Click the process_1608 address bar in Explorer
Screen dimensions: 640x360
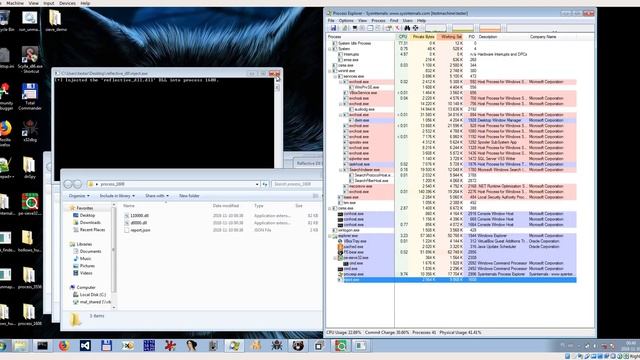point(173,184)
